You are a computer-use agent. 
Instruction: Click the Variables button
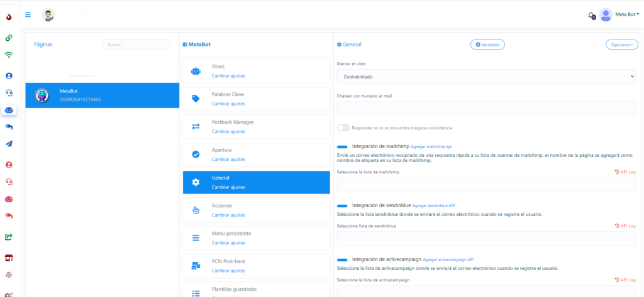coord(487,45)
